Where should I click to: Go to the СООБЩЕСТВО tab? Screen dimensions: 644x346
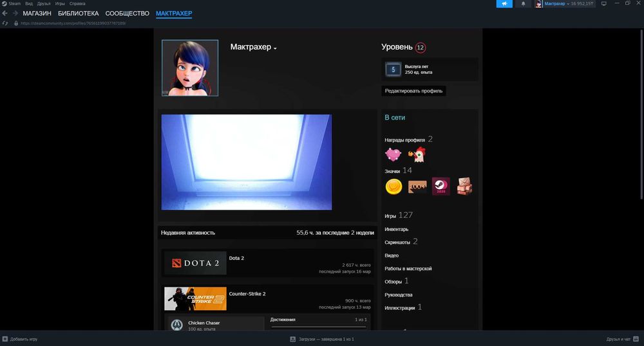(x=128, y=13)
